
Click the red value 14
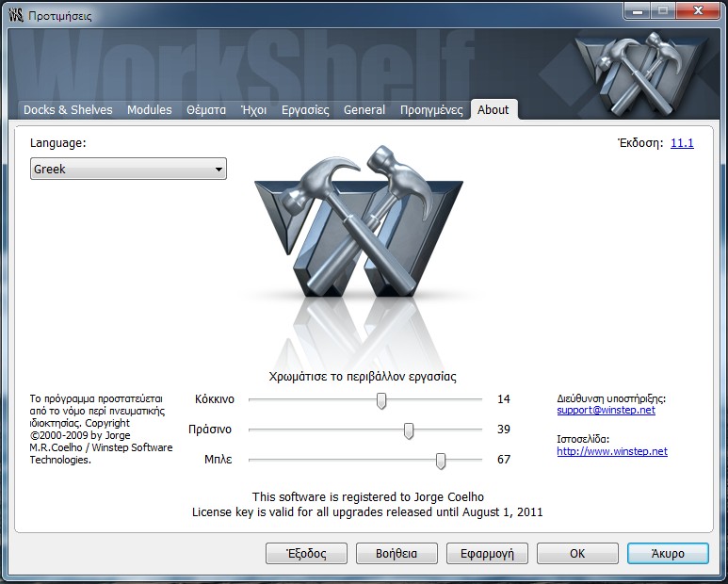pyautogui.click(x=504, y=398)
